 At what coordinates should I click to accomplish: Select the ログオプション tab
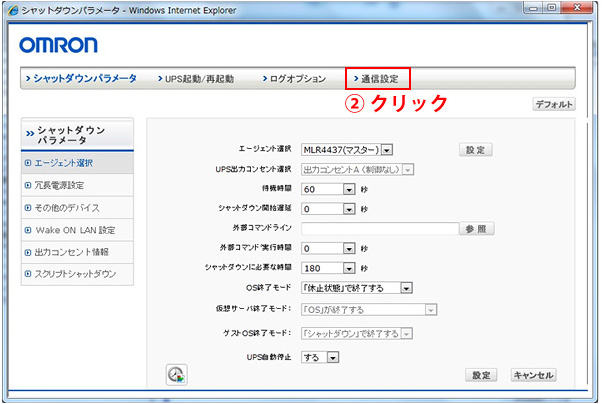[294, 78]
